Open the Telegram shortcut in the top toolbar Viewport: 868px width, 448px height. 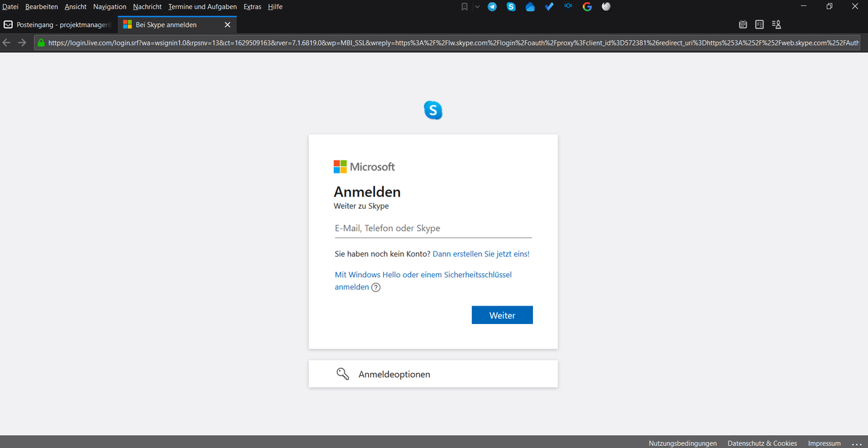click(492, 7)
